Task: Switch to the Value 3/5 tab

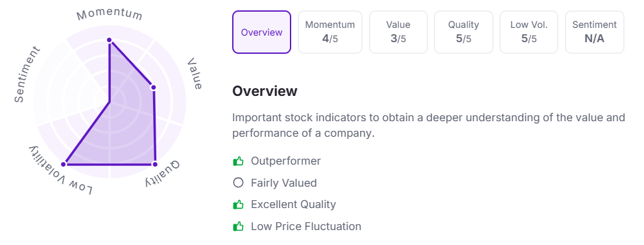Action: 398,32
